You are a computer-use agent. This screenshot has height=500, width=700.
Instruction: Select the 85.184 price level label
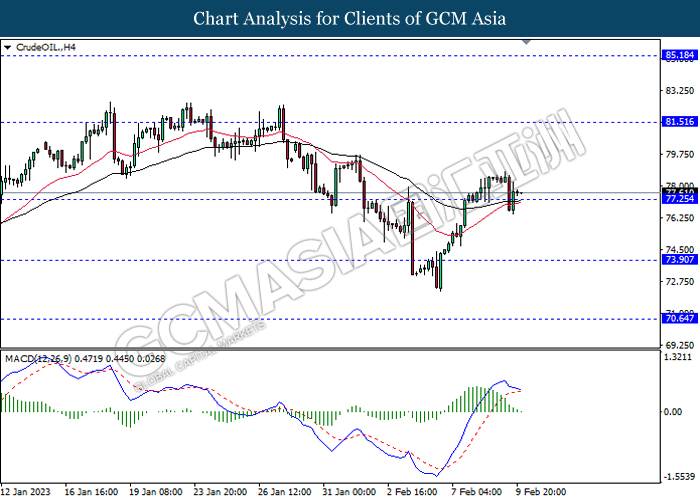679,55
